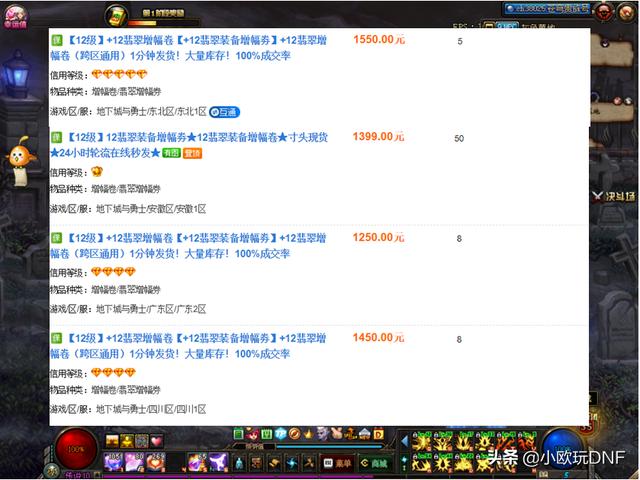Click the blue 互通 badge on 东北1区 listing
640x480 pixels.
(225, 111)
